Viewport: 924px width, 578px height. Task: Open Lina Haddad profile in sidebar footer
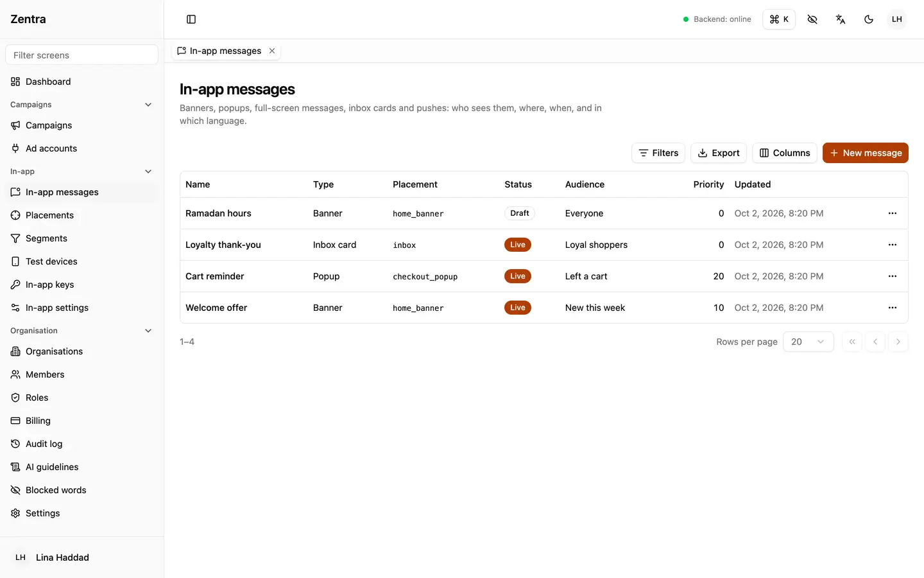82,557
